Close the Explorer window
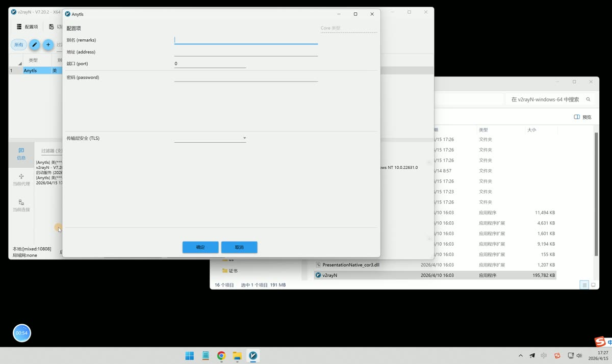Viewport: 612px width, 364px height. 591,82
